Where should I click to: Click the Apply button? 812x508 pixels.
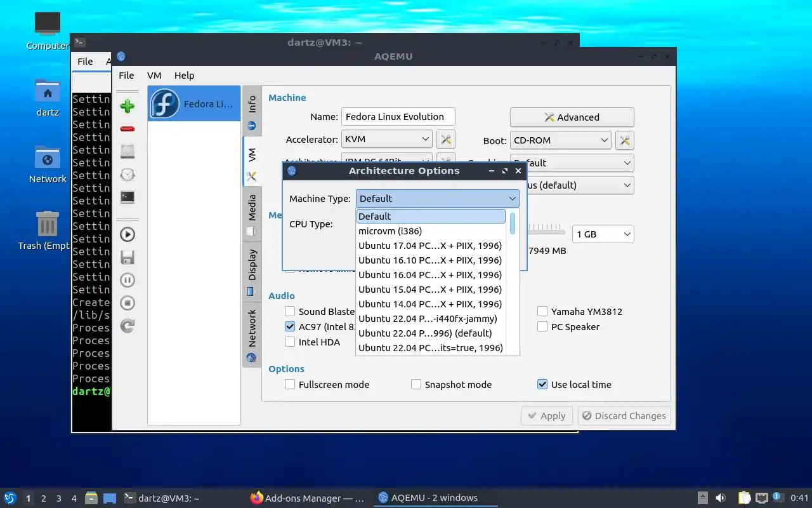click(x=547, y=416)
